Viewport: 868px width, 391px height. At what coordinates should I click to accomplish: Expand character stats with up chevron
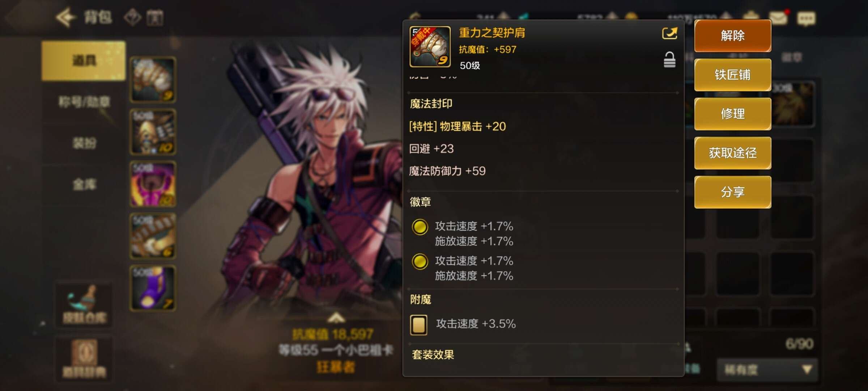pyautogui.click(x=336, y=318)
